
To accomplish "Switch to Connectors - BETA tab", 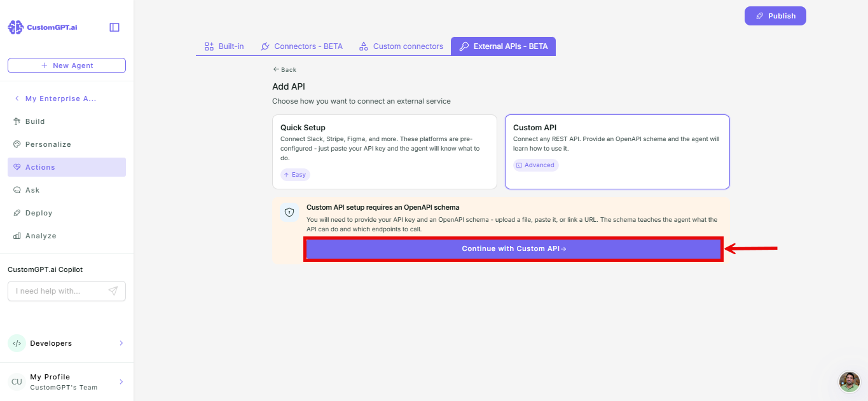I will pos(301,46).
